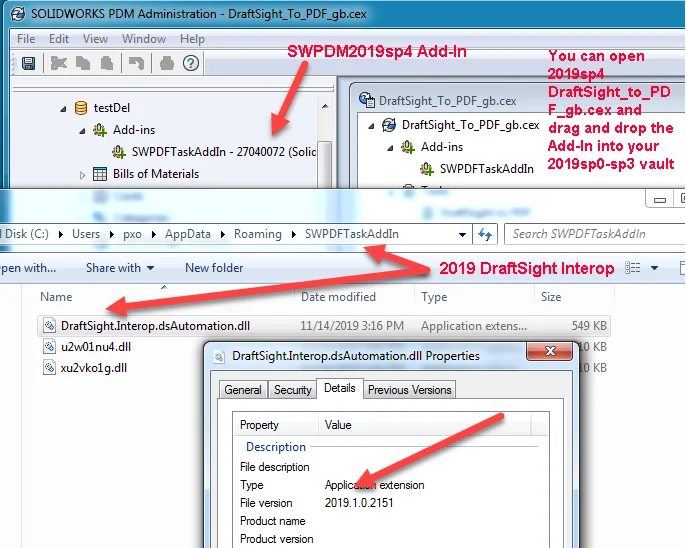
Task: Collapse the testDel vault tree node
Action: point(64,109)
